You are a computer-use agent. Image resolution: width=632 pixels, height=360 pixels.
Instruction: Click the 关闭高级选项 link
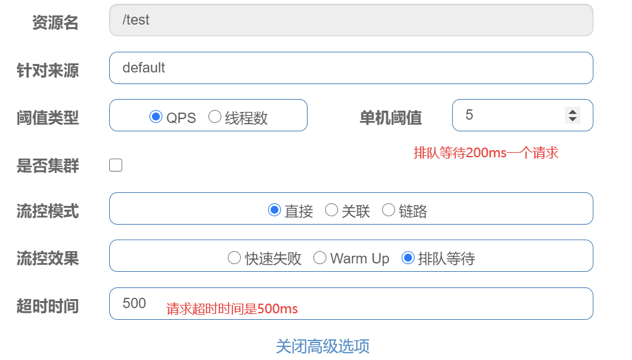(322, 346)
